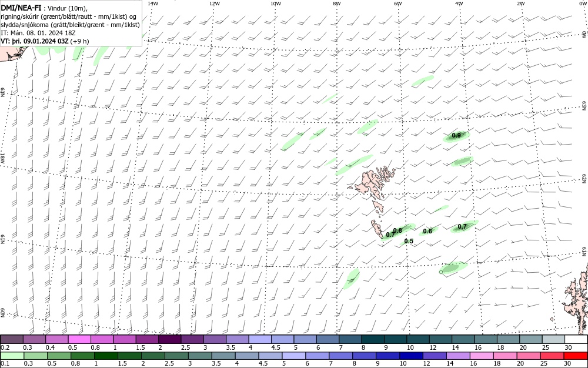Select the 0.7 value in the green patch near 4W
Screen dimensions: 588x368
[x=462, y=226]
